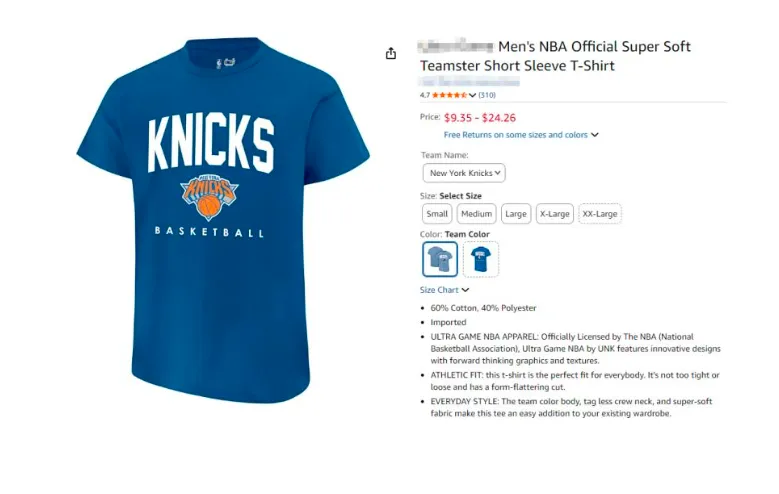Click the orange star rating icons
The height and width of the screenshot is (494, 779).
tap(449, 95)
